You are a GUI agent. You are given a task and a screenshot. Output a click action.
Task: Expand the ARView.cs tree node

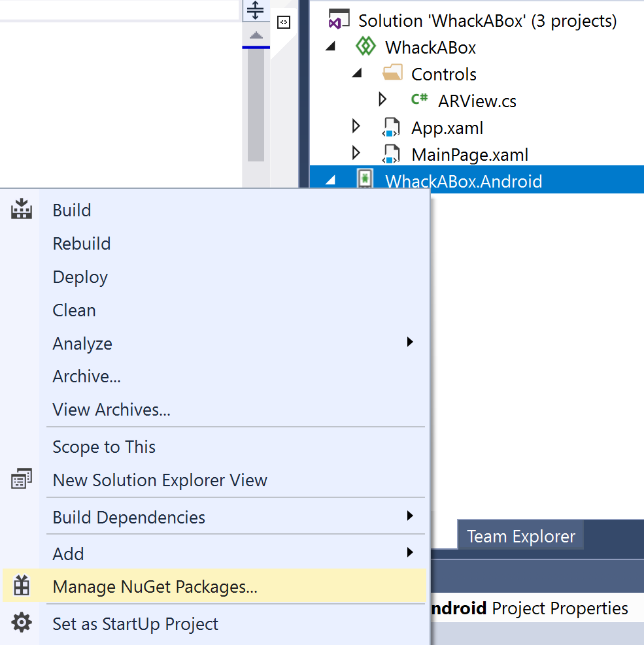pos(383,100)
